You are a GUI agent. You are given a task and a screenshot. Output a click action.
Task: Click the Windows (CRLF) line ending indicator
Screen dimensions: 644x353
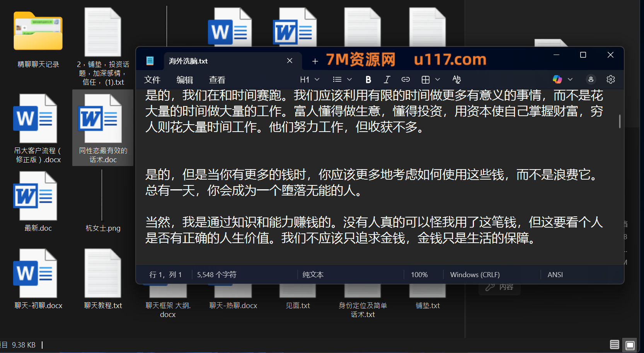tap(475, 275)
